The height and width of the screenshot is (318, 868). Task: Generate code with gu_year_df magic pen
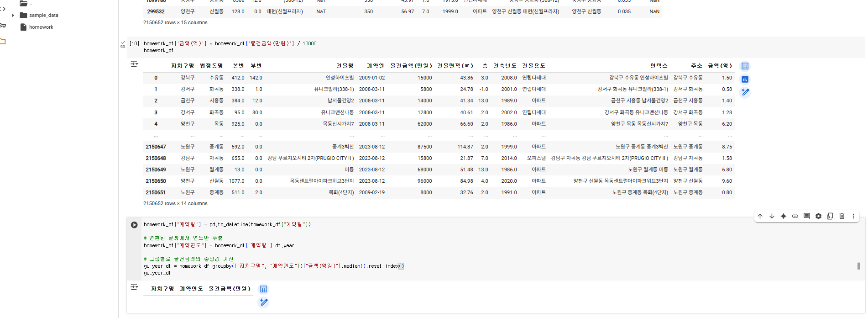click(x=263, y=302)
